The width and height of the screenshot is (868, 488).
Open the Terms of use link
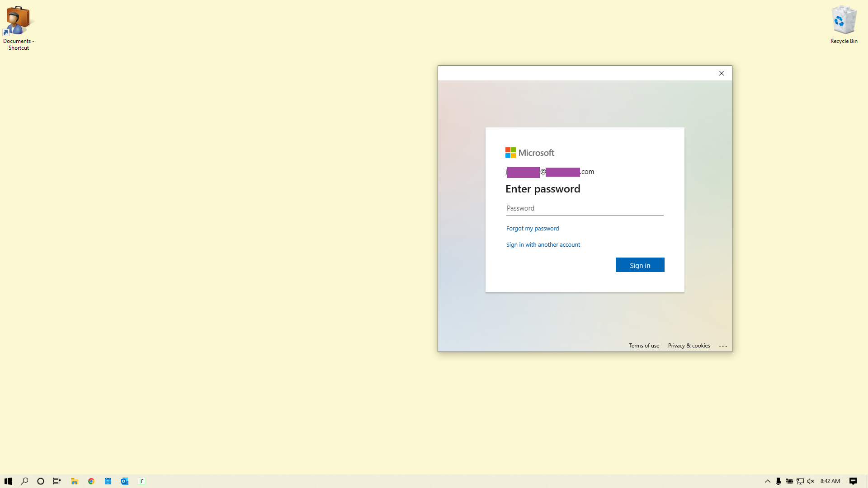(644, 346)
